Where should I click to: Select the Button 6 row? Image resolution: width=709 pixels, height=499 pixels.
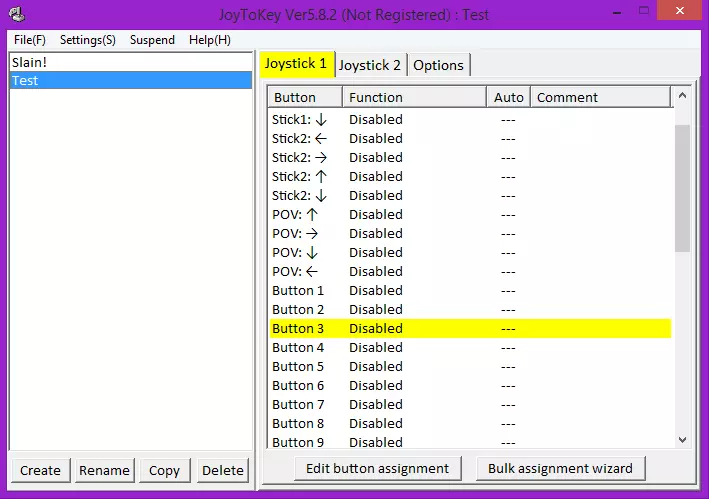tap(470, 385)
